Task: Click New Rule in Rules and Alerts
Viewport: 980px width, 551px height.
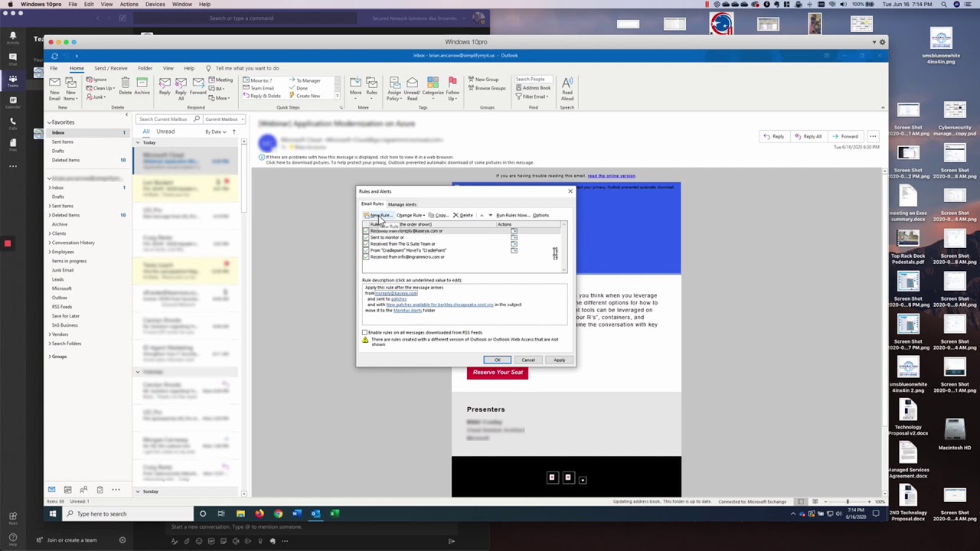Action: click(x=377, y=215)
